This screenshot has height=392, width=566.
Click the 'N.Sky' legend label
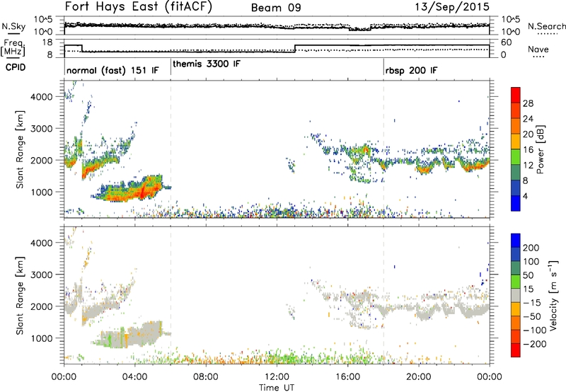click(13, 26)
